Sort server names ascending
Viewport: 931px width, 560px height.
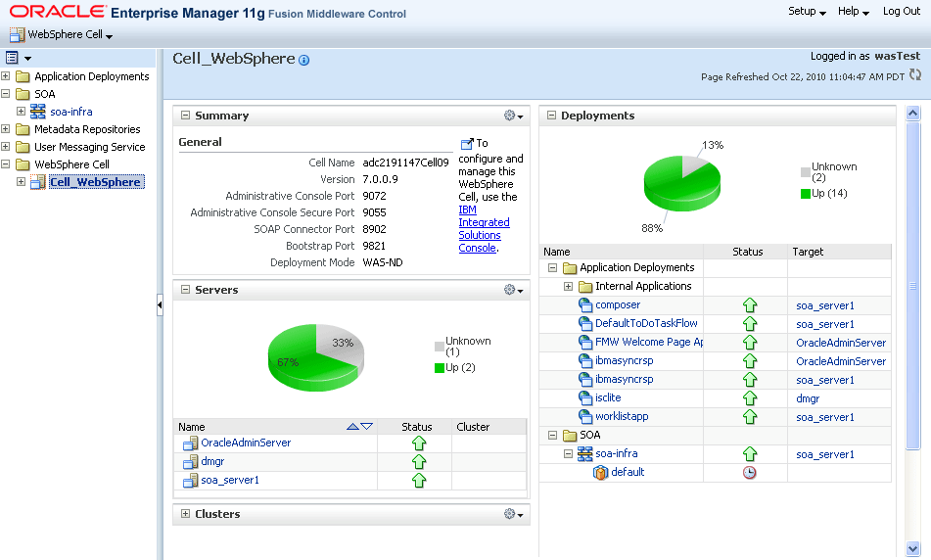(352, 427)
